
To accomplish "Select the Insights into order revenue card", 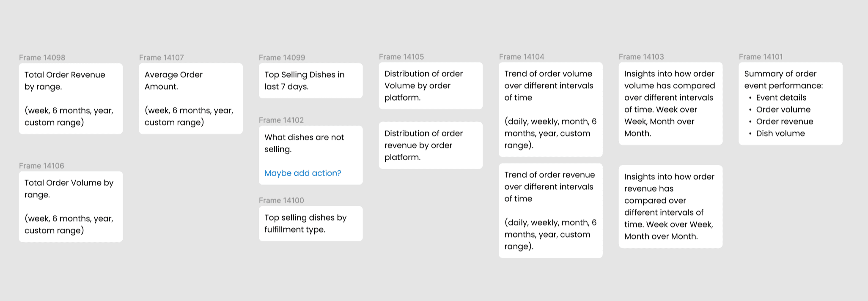I will pos(670,206).
